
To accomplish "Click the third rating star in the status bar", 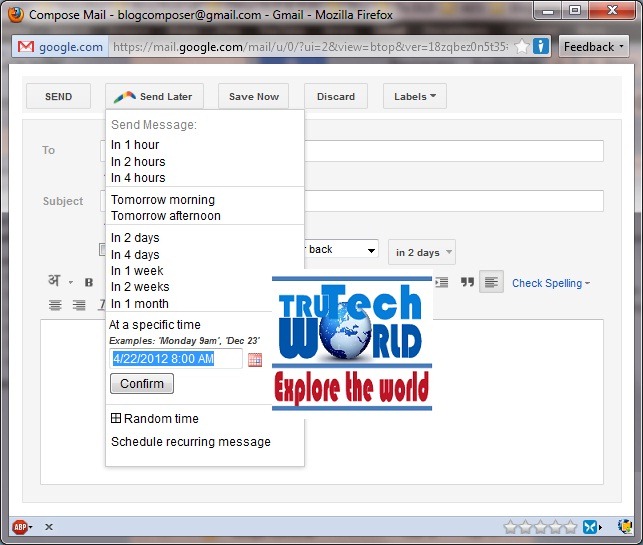I will (540, 527).
